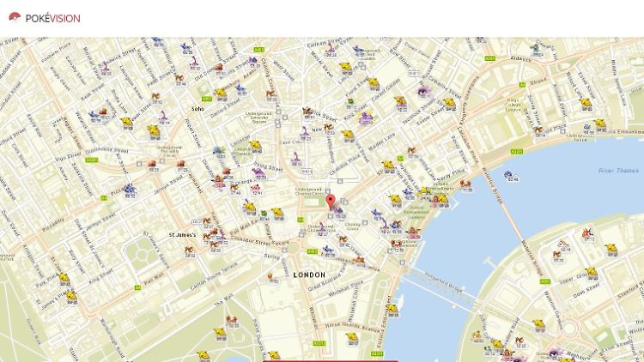The width and height of the screenshot is (644, 362).
Task: Select the purple Pokémon with the 09:14 timer
Action: 163,116
